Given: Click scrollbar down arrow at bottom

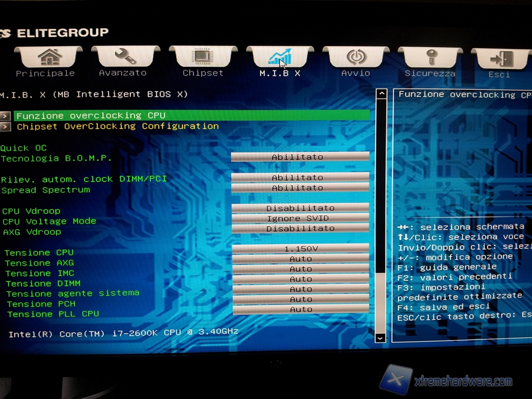Looking at the screenshot, I should [380, 337].
